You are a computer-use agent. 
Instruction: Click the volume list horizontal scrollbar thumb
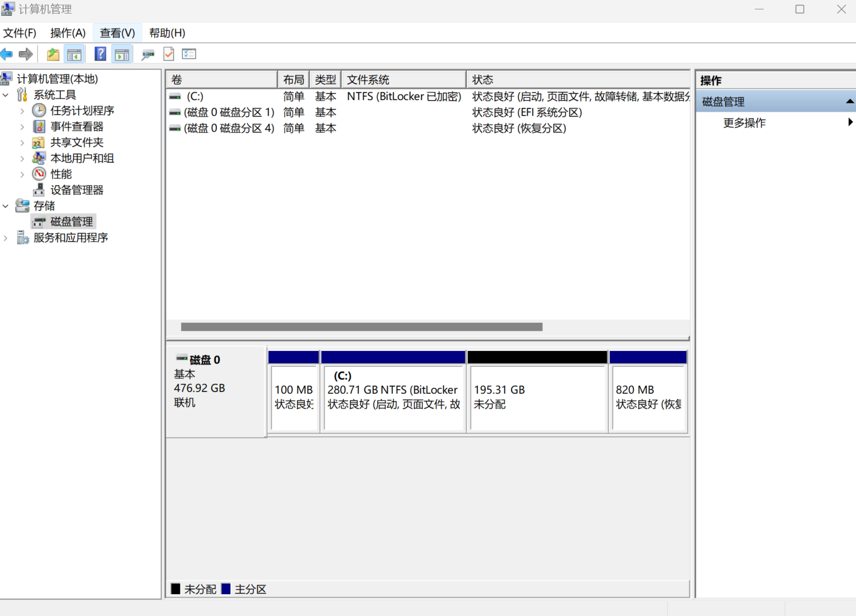[362, 327]
